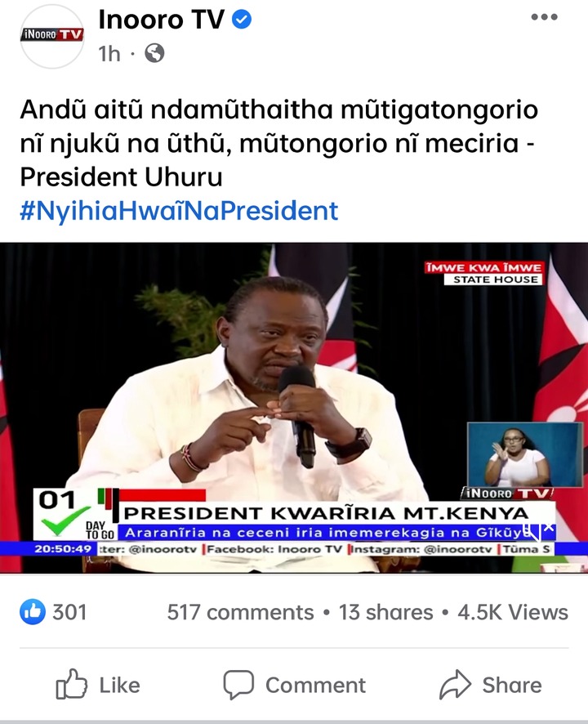Click the thumbs-up Like icon
The height and width of the screenshot is (724, 588).
click(72, 684)
